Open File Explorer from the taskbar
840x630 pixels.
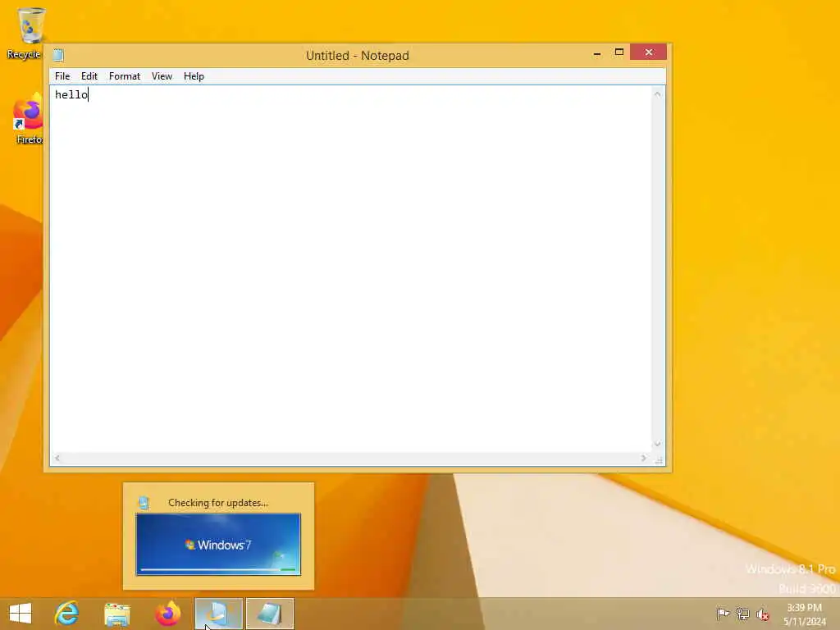pyautogui.click(x=117, y=614)
